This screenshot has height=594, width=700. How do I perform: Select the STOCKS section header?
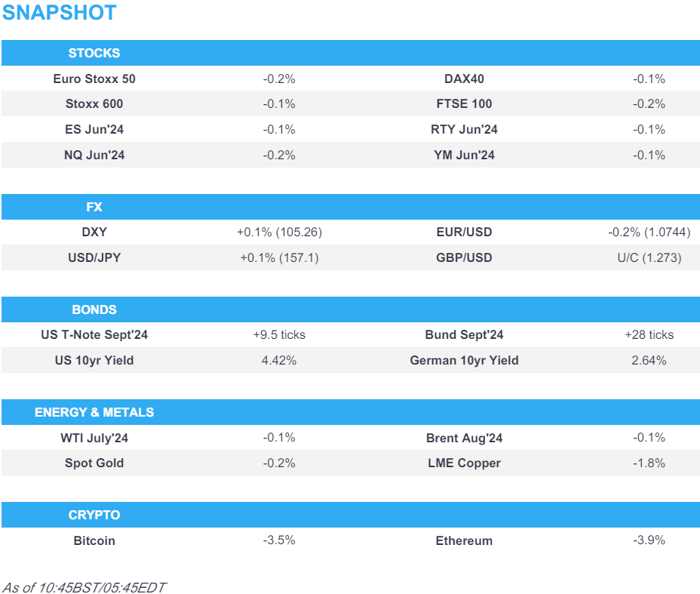coord(94,53)
